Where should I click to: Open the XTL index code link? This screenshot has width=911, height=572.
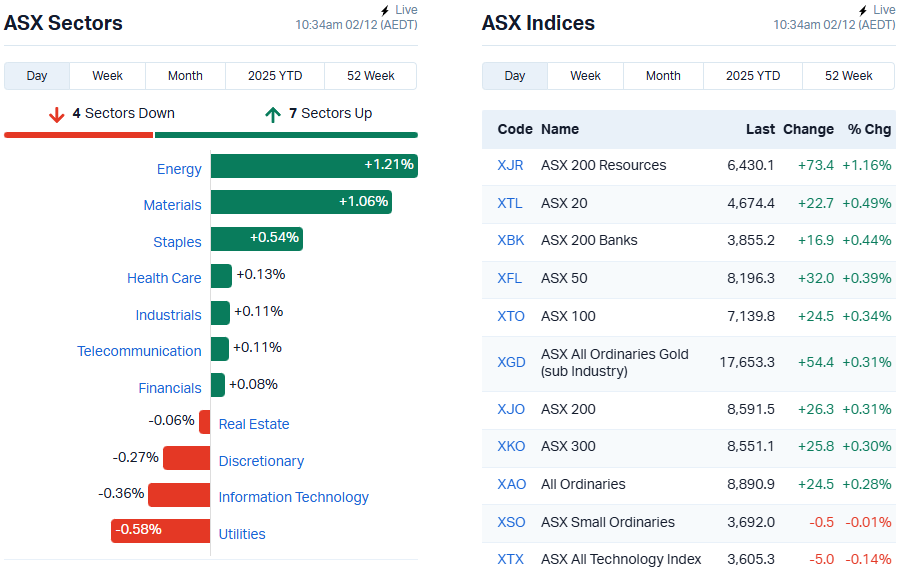pyautogui.click(x=510, y=203)
